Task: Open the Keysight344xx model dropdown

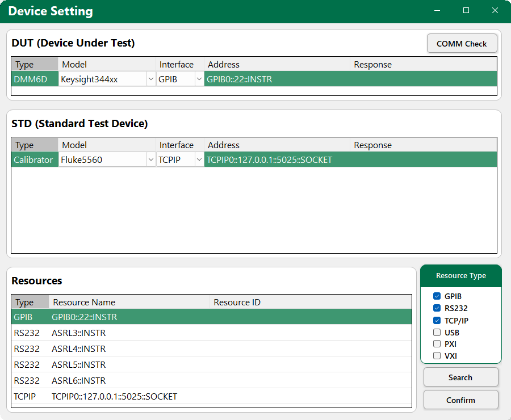Action: click(x=150, y=79)
